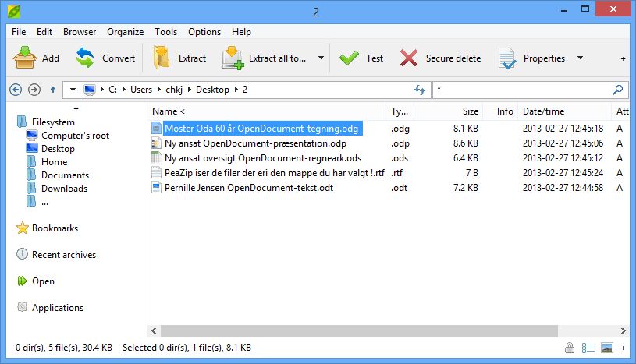Click the Recent archives clock icon
Image resolution: width=636 pixels, height=364 pixels.
(23, 254)
